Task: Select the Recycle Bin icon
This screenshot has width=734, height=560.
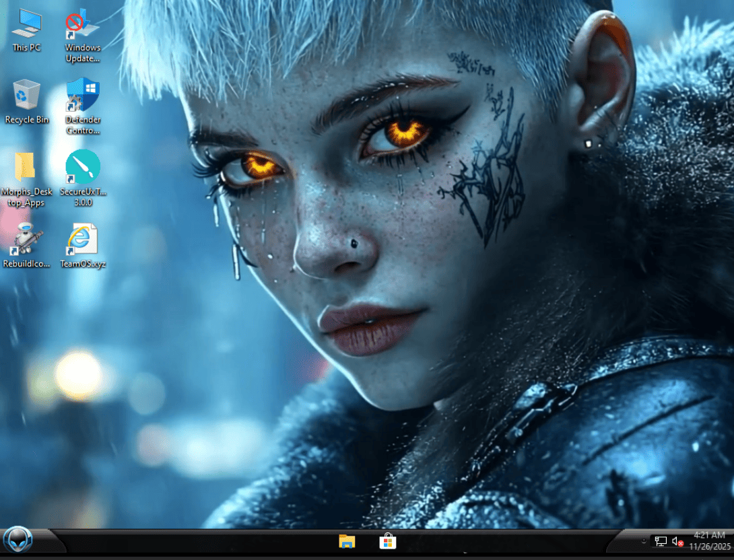Action: (27, 102)
